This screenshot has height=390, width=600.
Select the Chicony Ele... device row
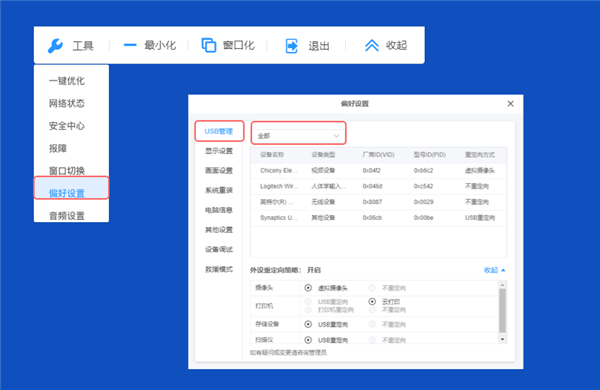pyautogui.click(x=378, y=170)
